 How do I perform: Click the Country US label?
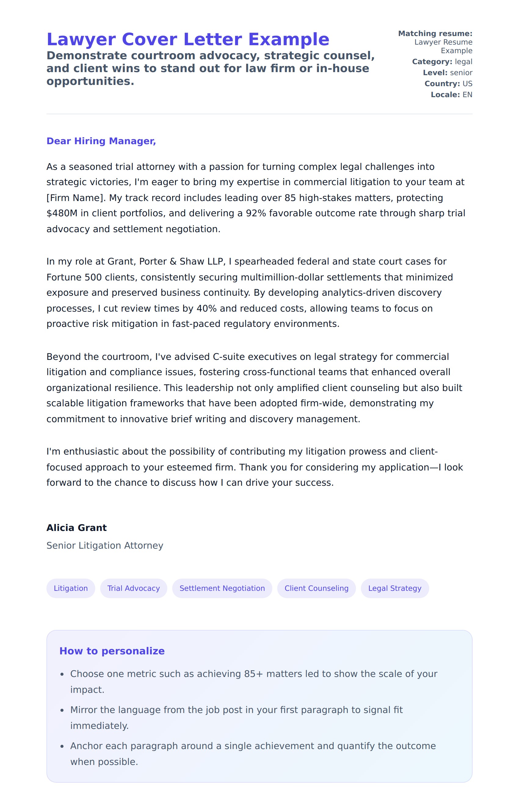[448, 84]
